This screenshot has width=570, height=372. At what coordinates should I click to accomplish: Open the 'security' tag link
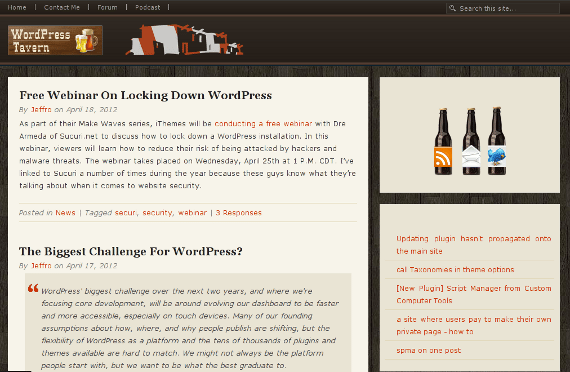pos(157,213)
